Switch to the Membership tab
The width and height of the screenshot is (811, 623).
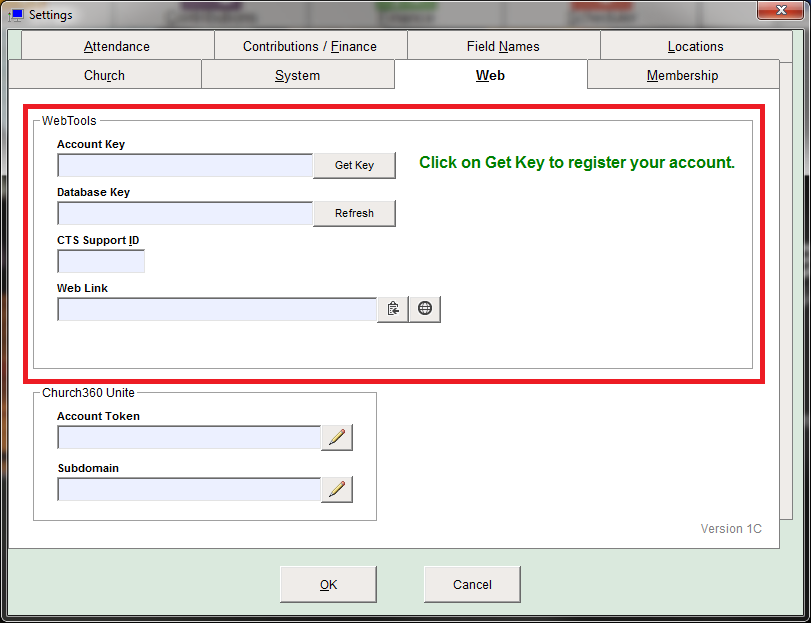(x=682, y=75)
